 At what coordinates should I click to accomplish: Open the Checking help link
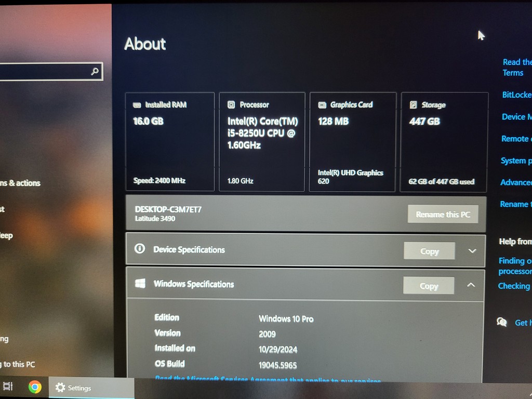514,286
